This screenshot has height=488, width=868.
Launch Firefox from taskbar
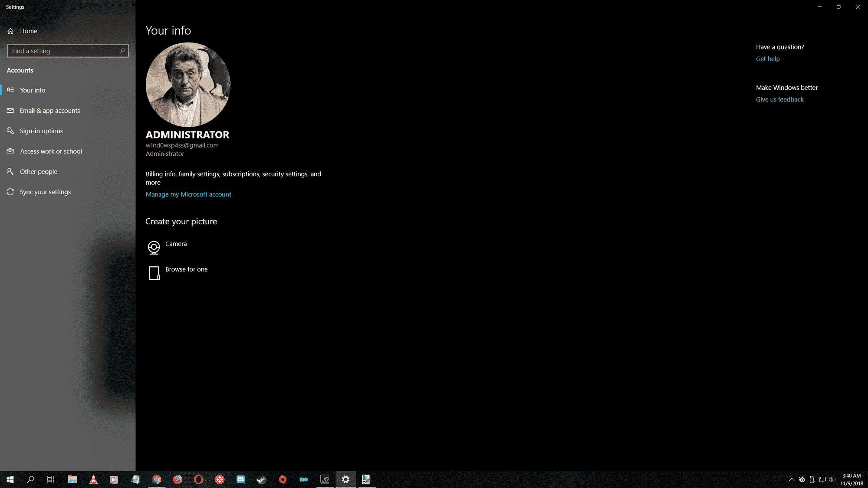178,479
